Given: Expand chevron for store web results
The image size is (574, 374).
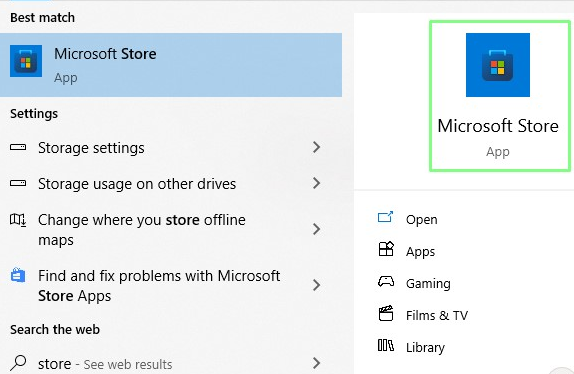Looking at the screenshot, I should point(317,363).
